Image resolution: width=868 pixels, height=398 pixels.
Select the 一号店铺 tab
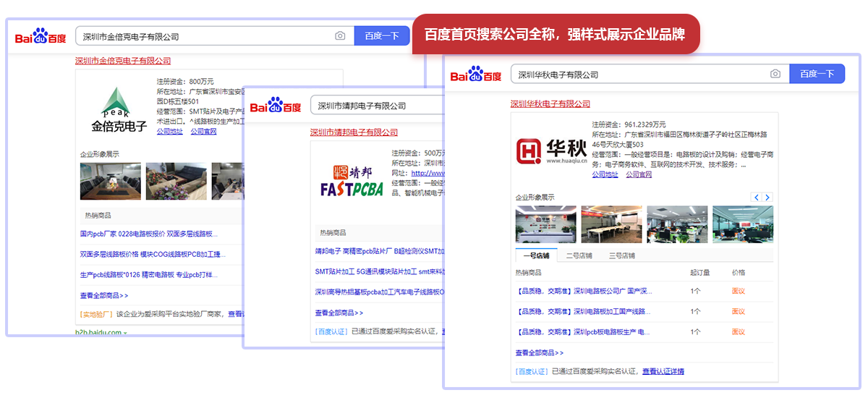click(536, 255)
